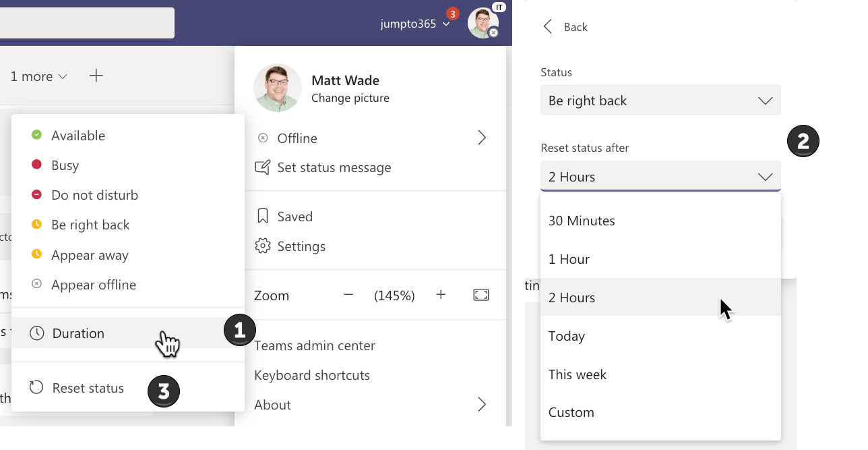Select Today reset duration
This screenshot has width=868, height=450.
pos(660,336)
